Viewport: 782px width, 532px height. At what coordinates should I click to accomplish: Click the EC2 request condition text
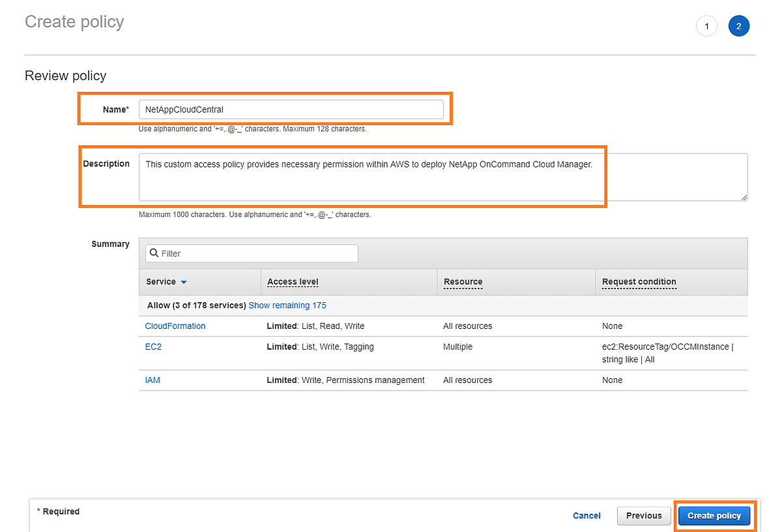pos(667,353)
